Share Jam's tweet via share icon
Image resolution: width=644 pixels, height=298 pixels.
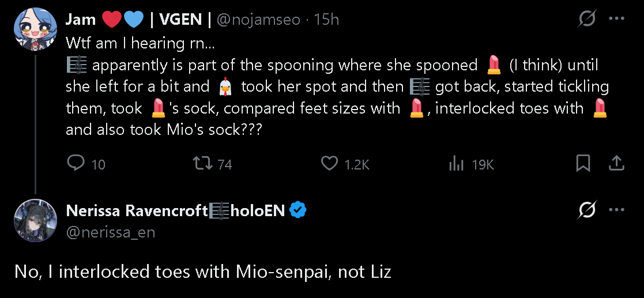point(616,164)
